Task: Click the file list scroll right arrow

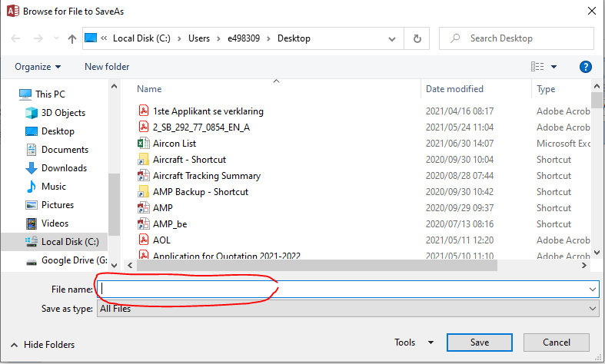Action: pos(583,265)
